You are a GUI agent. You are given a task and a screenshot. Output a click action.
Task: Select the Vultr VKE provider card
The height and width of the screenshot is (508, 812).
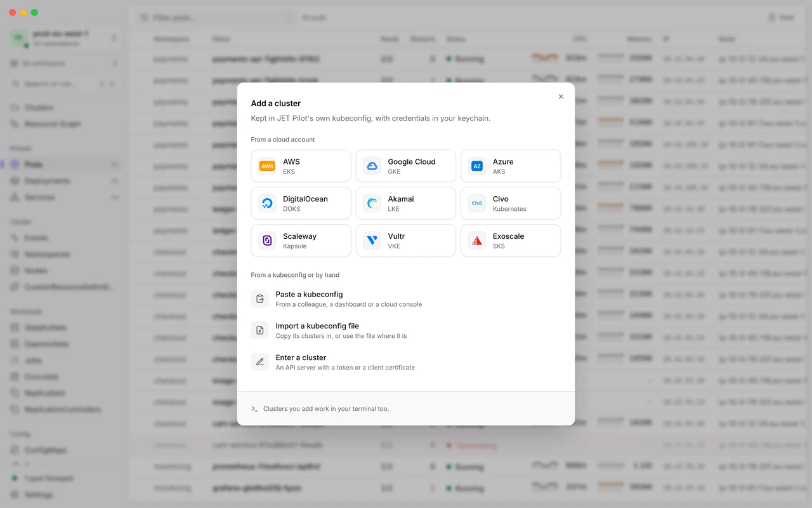tap(406, 241)
